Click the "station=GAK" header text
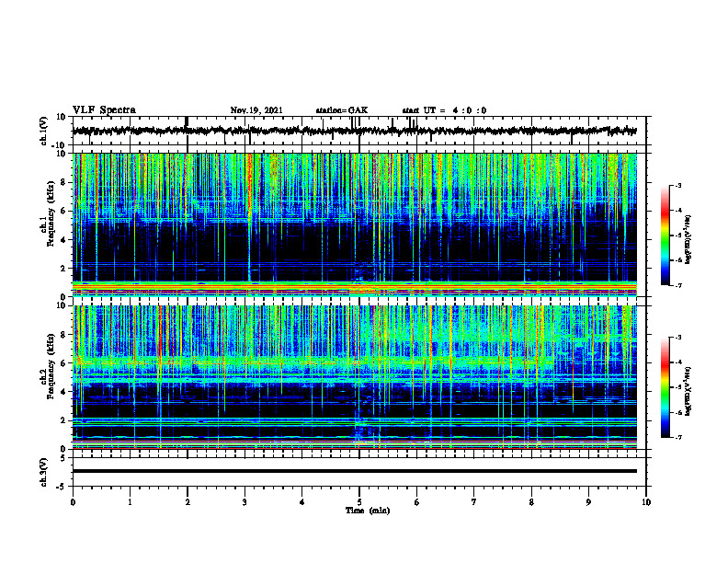 pos(342,110)
